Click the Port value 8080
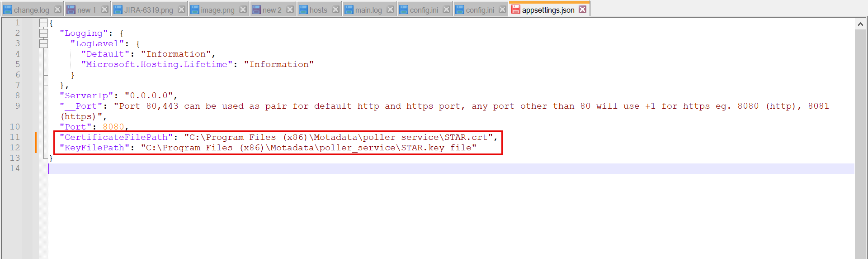Screen dimensions: 868x259 click(x=113, y=127)
